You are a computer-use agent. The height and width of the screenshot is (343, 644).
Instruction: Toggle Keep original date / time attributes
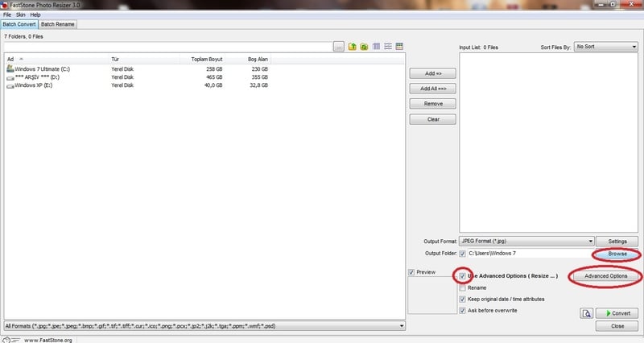pyautogui.click(x=462, y=299)
